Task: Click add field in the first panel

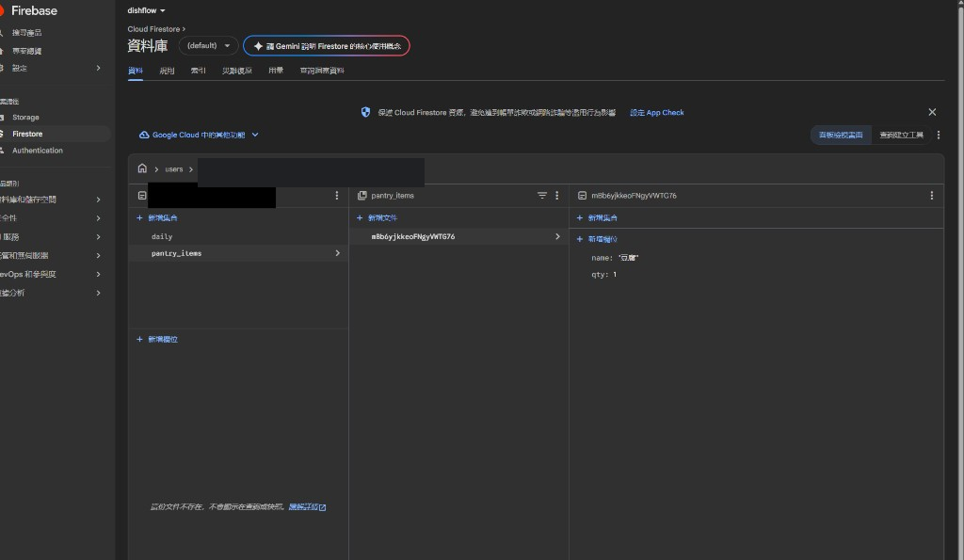Action: 157,340
